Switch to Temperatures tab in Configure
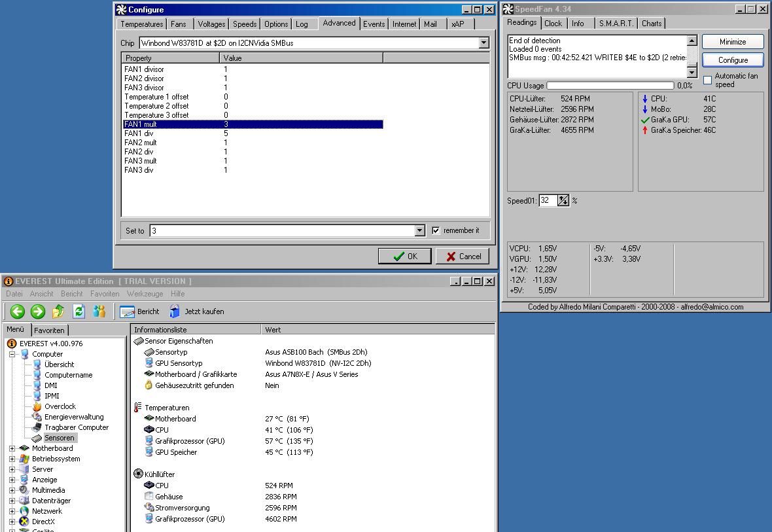This screenshot has width=772, height=532. [x=142, y=24]
